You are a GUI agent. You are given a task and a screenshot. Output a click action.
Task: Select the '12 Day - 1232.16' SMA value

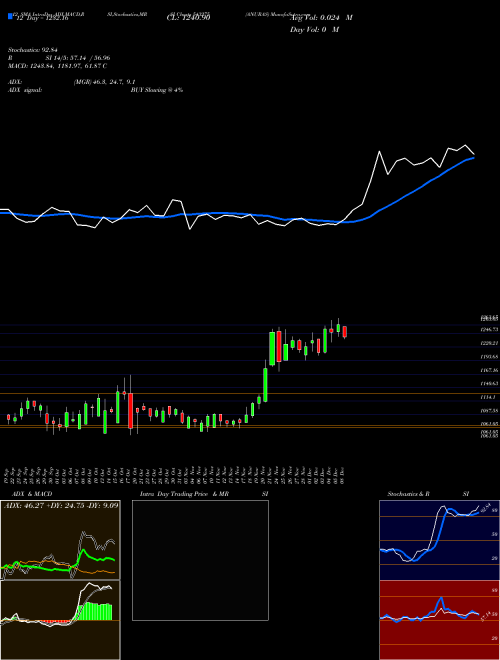point(41,19)
